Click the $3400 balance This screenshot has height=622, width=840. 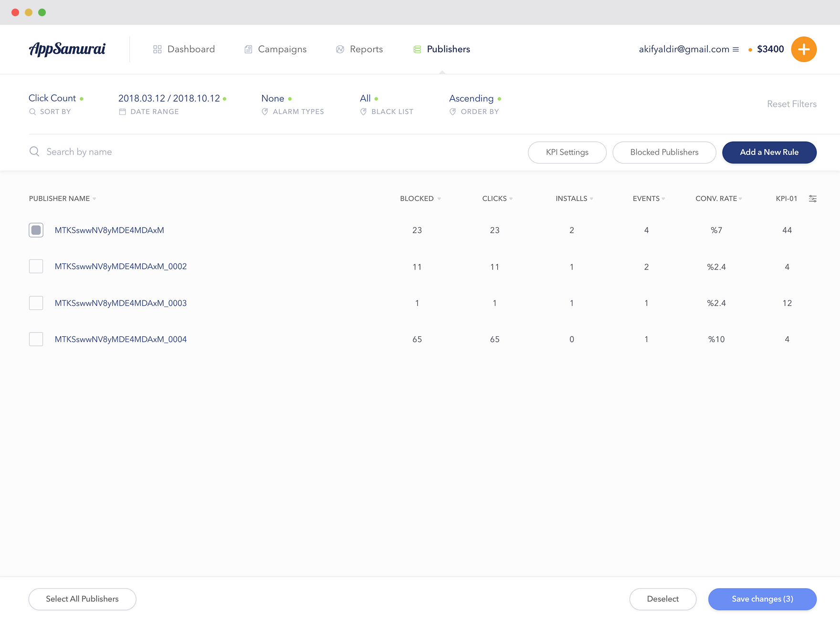770,49
